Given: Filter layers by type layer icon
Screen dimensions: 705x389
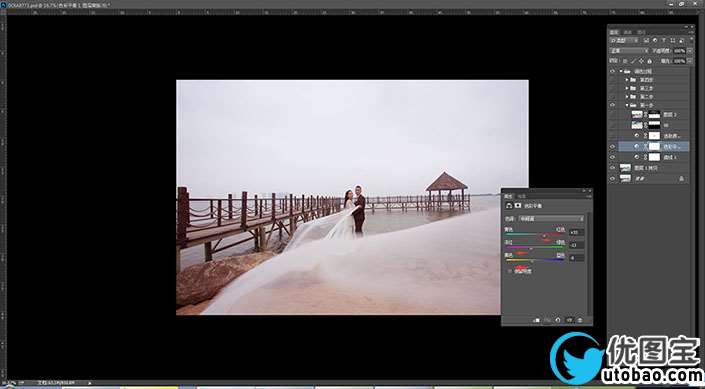Looking at the screenshot, I should [664, 40].
